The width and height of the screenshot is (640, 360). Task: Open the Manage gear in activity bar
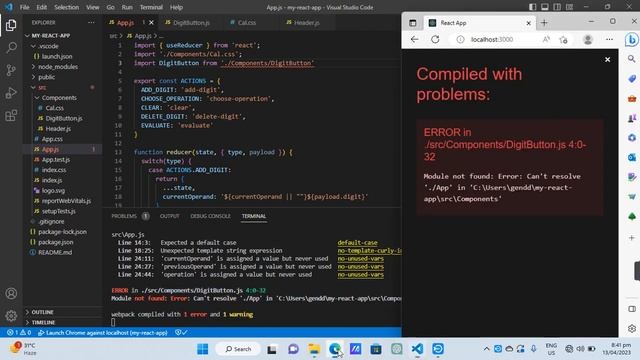point(11,316)
